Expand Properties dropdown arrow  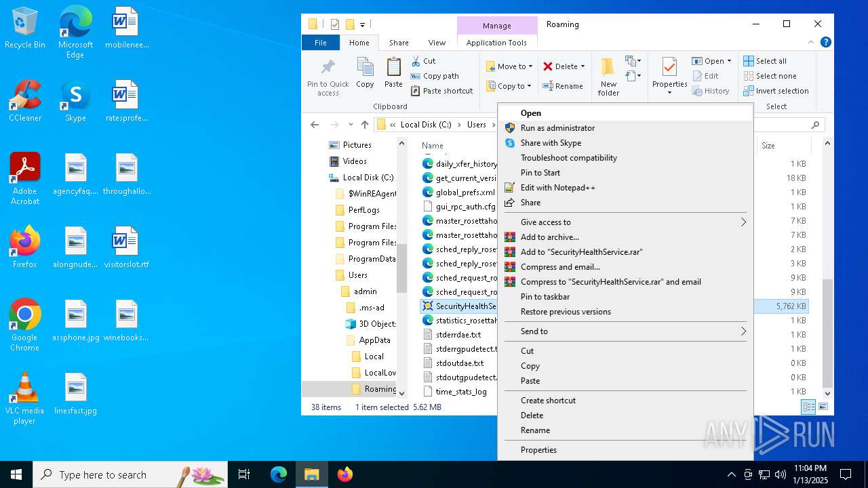coord(669,93)
